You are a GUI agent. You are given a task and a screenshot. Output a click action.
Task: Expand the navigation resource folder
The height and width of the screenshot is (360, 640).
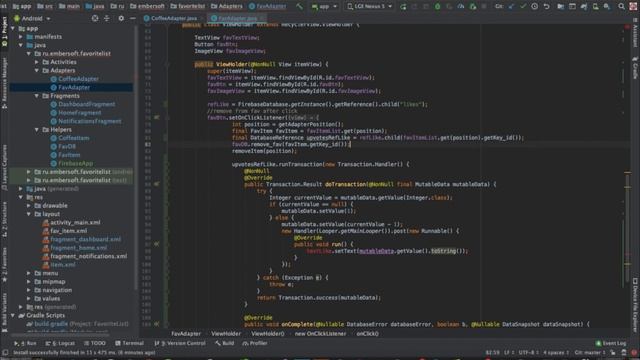(29, 290)
